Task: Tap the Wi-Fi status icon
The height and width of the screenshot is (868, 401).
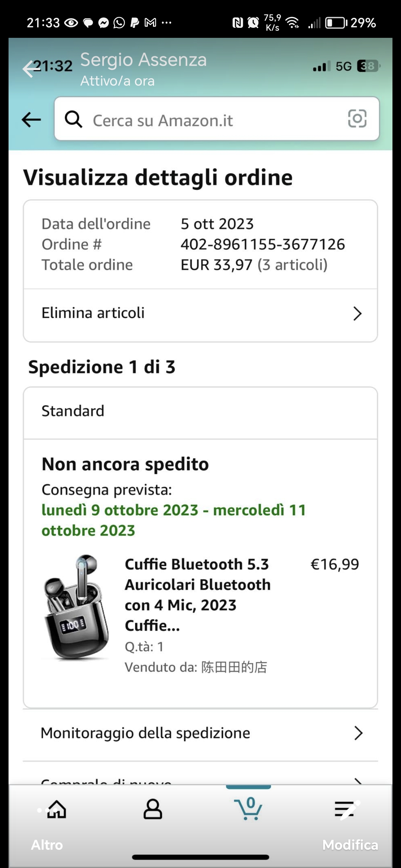Action: 293,23
